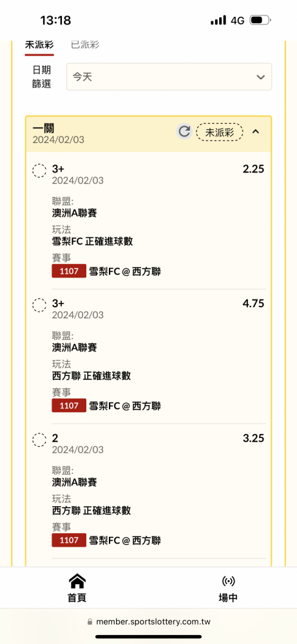Click the dashed 未派彩 status badge
The height and width of the screenshot is (644, 297).
pos(219,132)
